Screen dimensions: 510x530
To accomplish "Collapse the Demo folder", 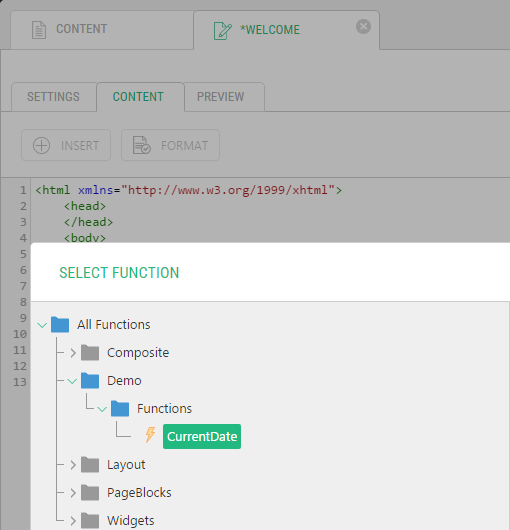I will pyautogui.click(x=72, y=381).
